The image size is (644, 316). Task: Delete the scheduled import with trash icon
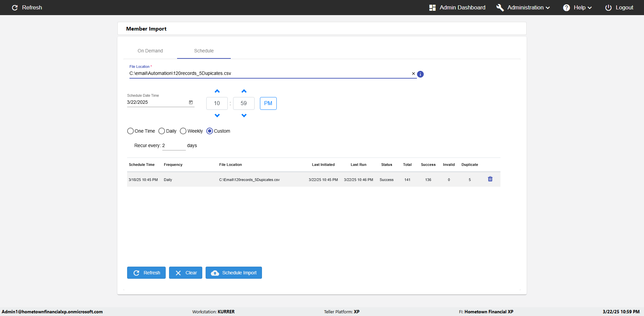(490, 179)
